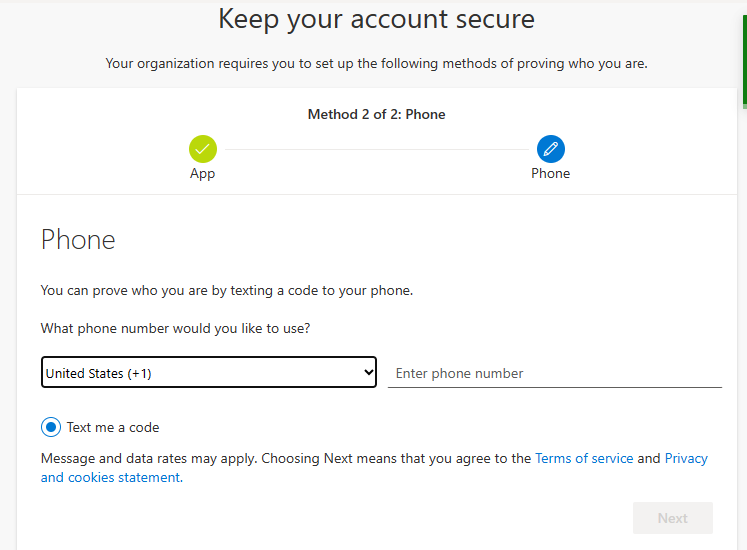Viewport: 747px width, 550px height.
Task: Open the Terms of service link
Action: tap(584, 458)
